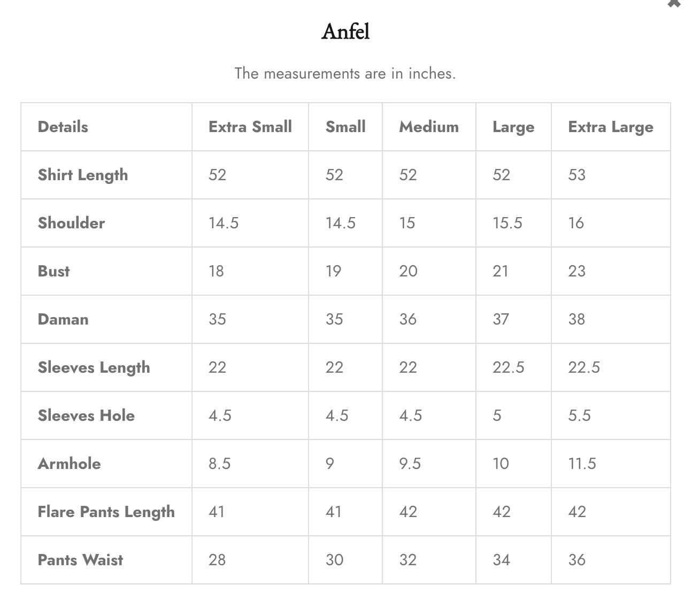The width and height of the screenshot is (692, 616).
Task: Select the Large column header
Action: pos(513,127)
